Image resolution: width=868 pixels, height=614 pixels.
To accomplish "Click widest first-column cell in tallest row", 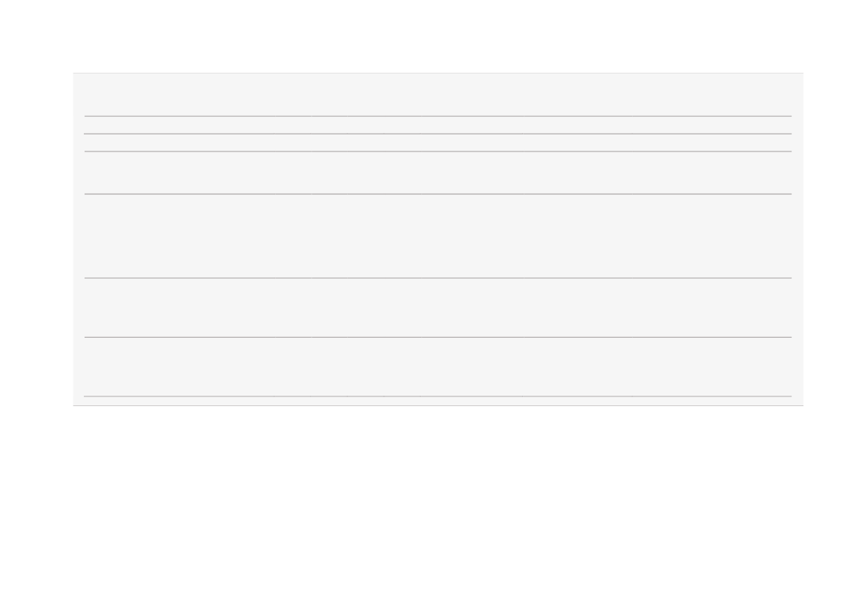I will coord(179,235).
